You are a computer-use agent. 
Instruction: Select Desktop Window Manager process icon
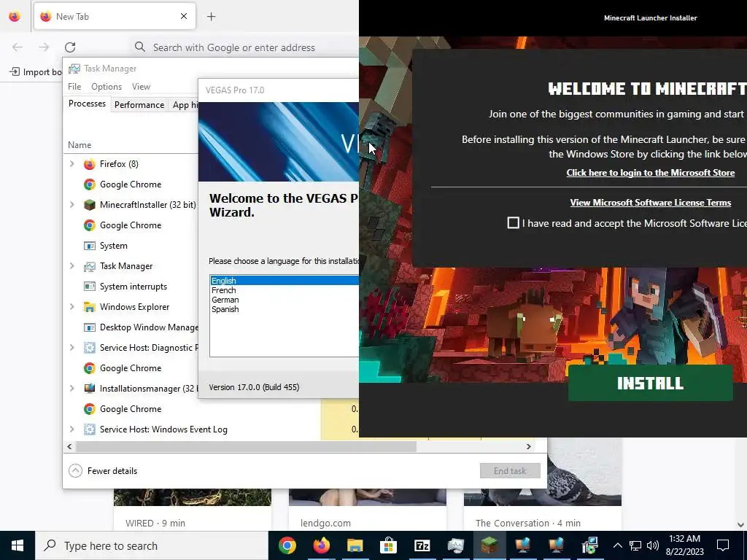(90, 327)
